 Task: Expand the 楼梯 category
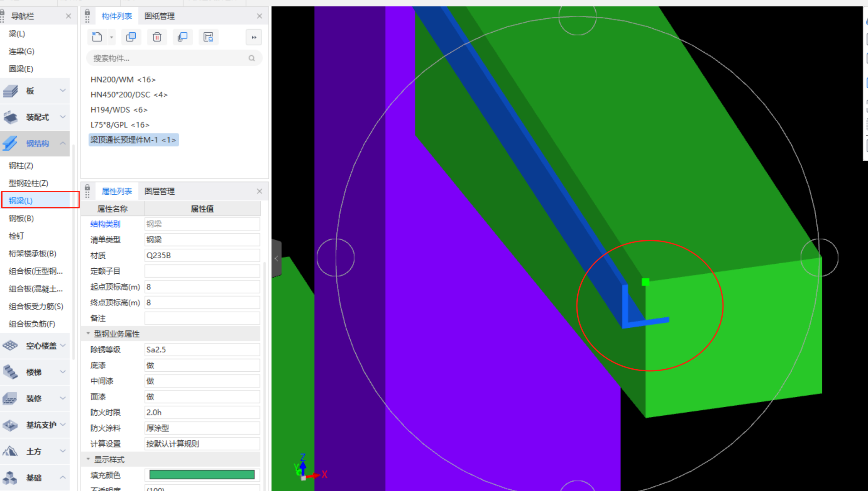63,372
